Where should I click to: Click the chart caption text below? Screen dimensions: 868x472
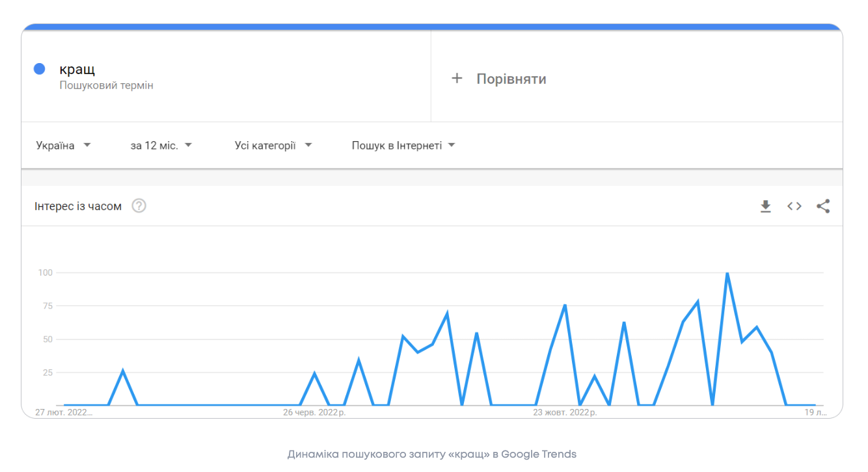point(431,454)
